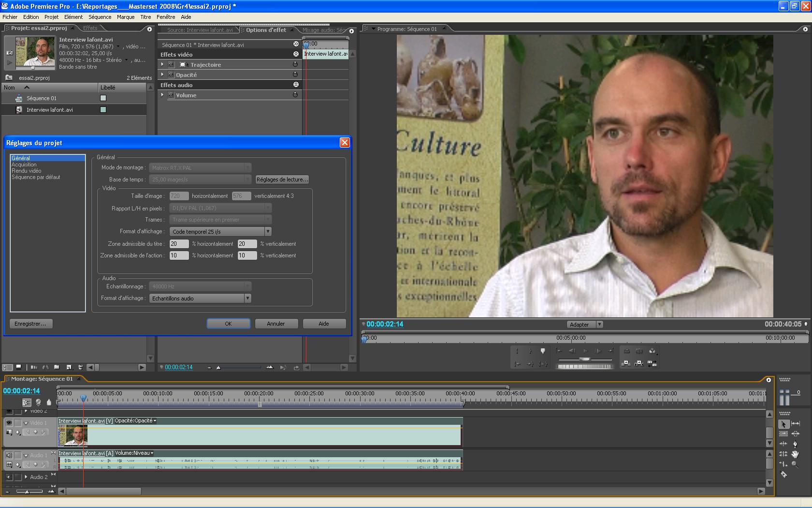Open the Marque menu
Image resolution: width=812 pixels, height=508 pixels.
click(x=126, y=17)
